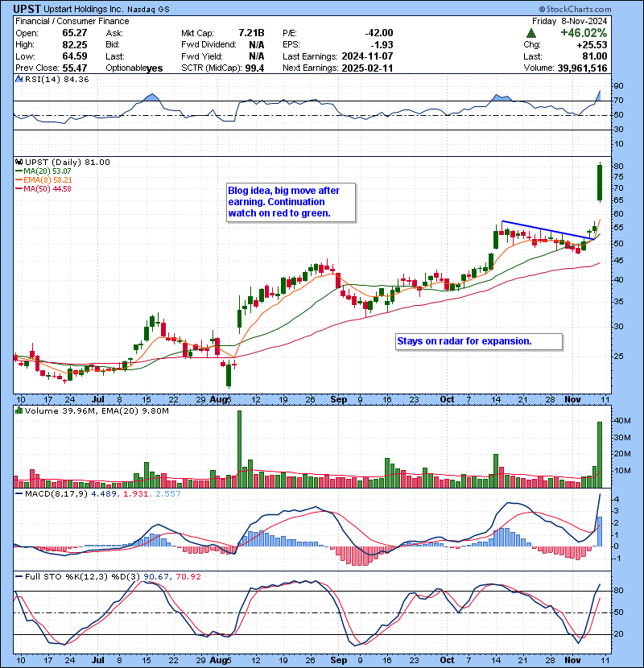Select the Financial / Consumer Finance sector text
Viewport: 644px width, 668px height.
tap(72, 21)
